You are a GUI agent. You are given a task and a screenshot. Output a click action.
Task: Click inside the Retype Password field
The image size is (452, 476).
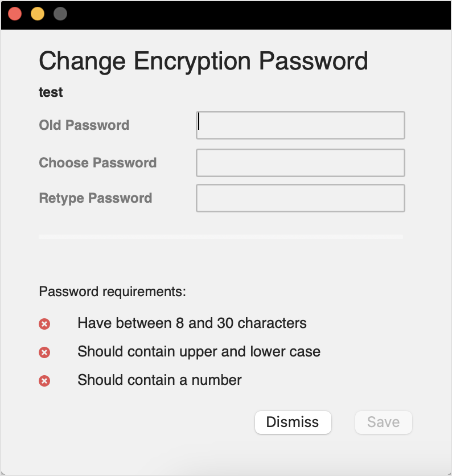300,198
